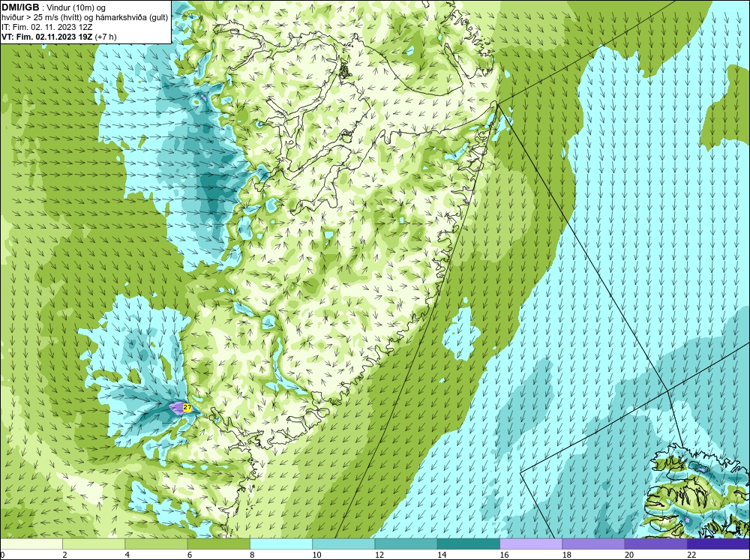Select the 18–20 m/s purple swatch
The image size is (750, 560).
coord(593,544)
